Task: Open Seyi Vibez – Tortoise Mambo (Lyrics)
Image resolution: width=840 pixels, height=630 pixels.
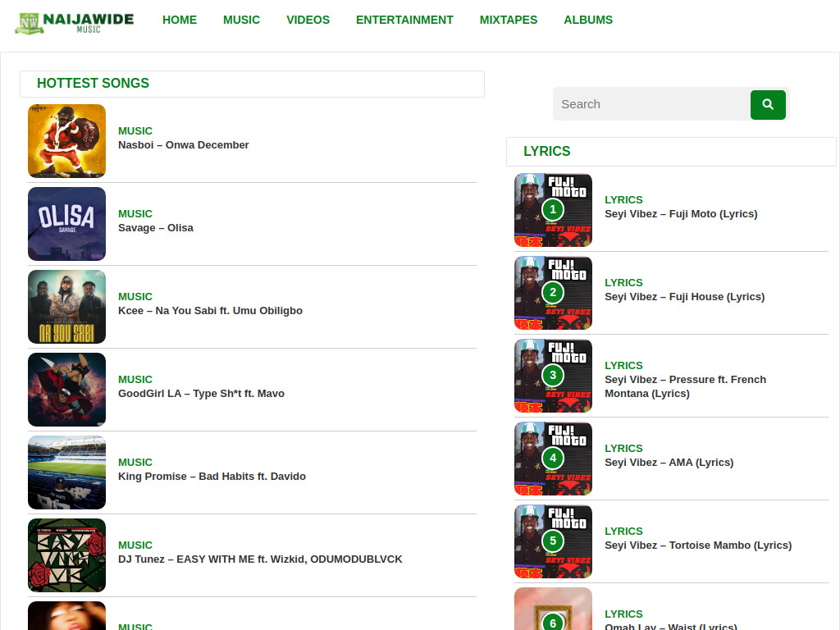Action: (698, 546)
